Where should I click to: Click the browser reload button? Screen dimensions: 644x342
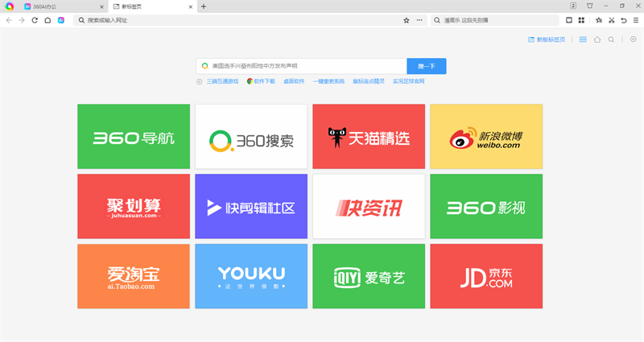coord(35,20)
